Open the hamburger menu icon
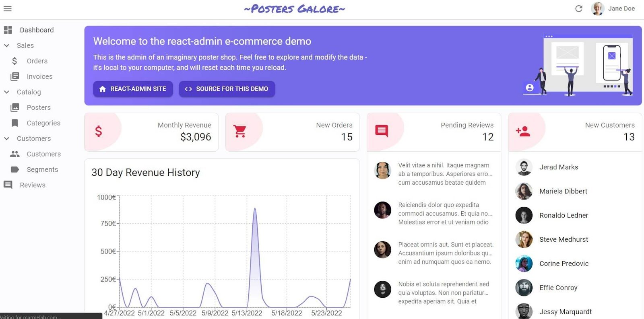 [8, 8]
